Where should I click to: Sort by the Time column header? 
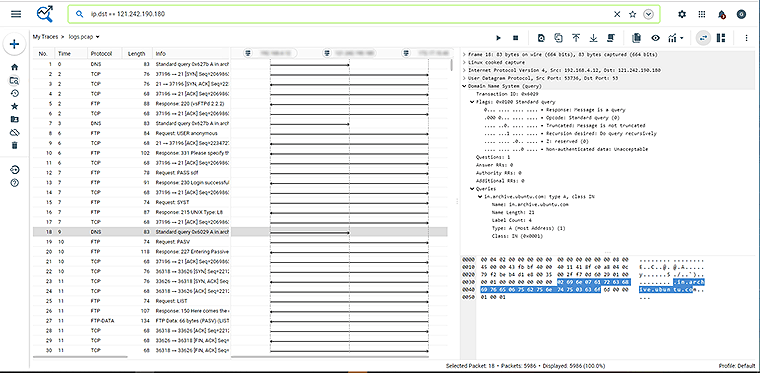(71, 53)
